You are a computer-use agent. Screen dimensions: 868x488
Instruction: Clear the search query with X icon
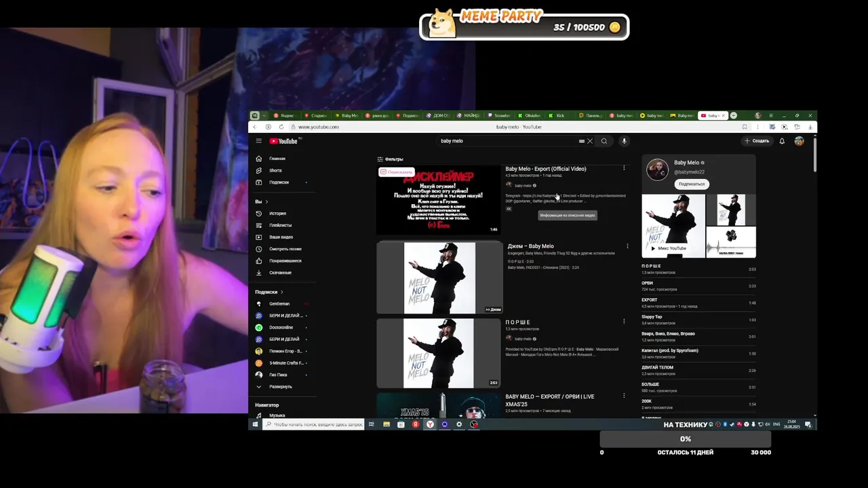coord(590,141)
